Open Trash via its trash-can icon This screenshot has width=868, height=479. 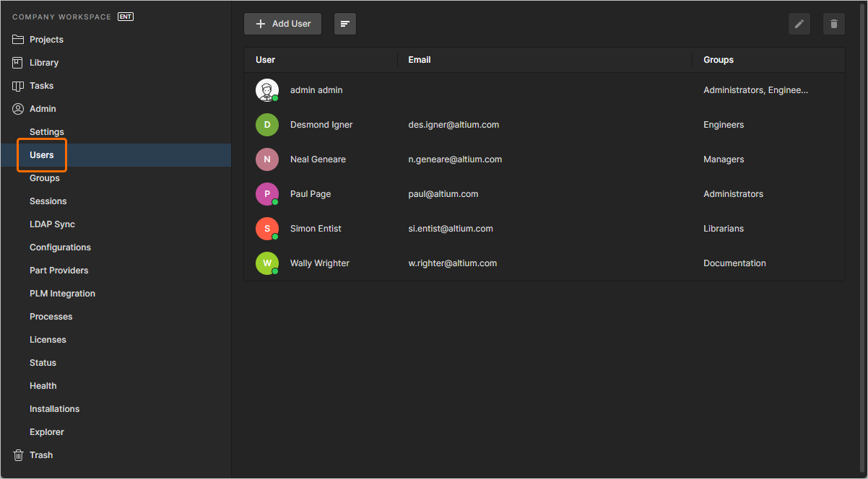click(x=17, y=454)
